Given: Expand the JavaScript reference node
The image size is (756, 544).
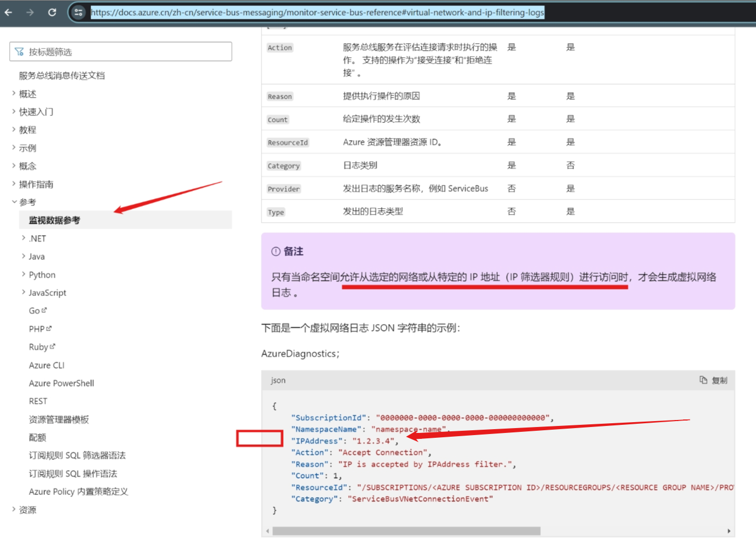Looking at the screenshot, I should pos(24,292).
